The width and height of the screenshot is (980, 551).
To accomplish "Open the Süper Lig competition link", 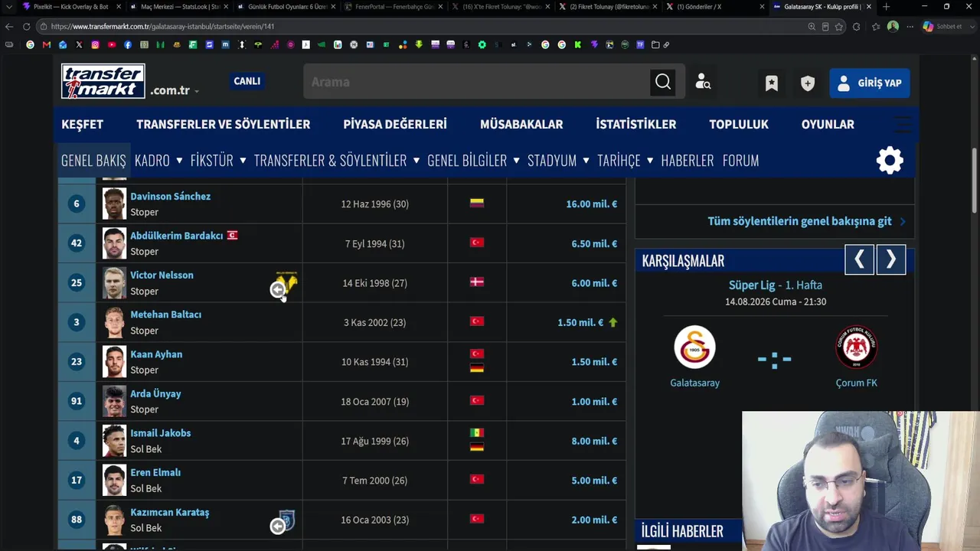I will pyautogui.click(x=752, y=285).
